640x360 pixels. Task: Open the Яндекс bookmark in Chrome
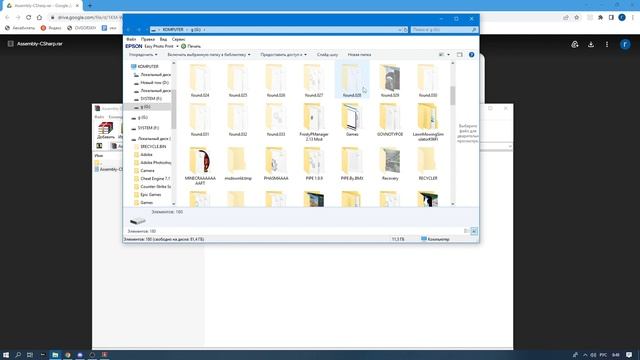coord(51,28)
